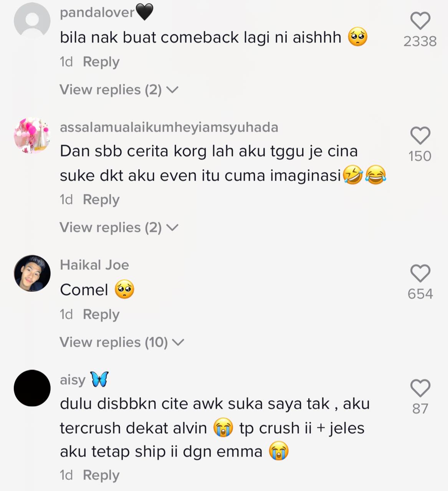The image size is (448, 491).
Task: Like pandalover's comment with heart icon
Action: 420,21
